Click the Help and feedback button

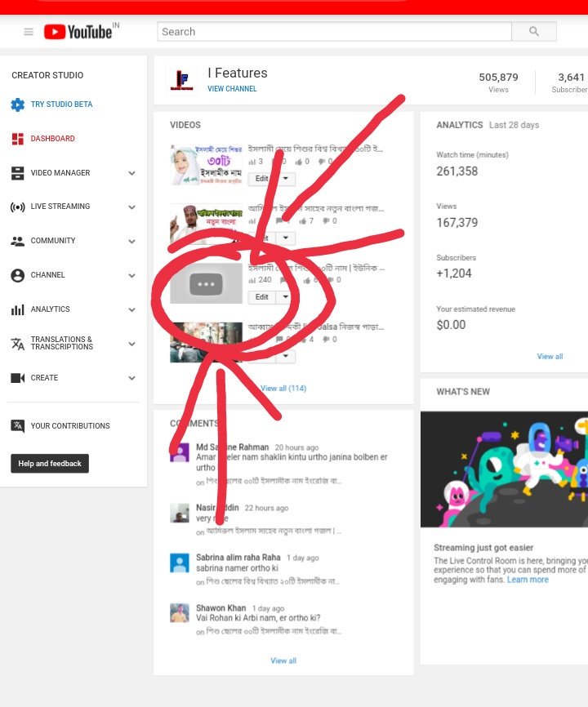[50, 464]
